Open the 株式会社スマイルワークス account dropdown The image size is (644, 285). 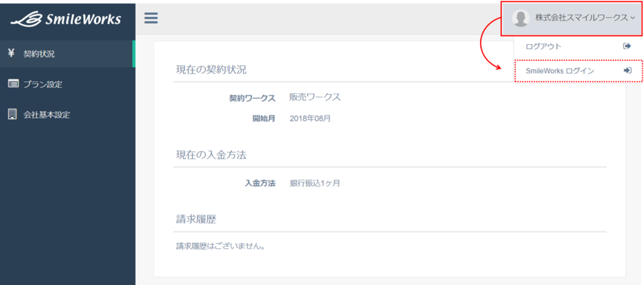coord(572,18)
